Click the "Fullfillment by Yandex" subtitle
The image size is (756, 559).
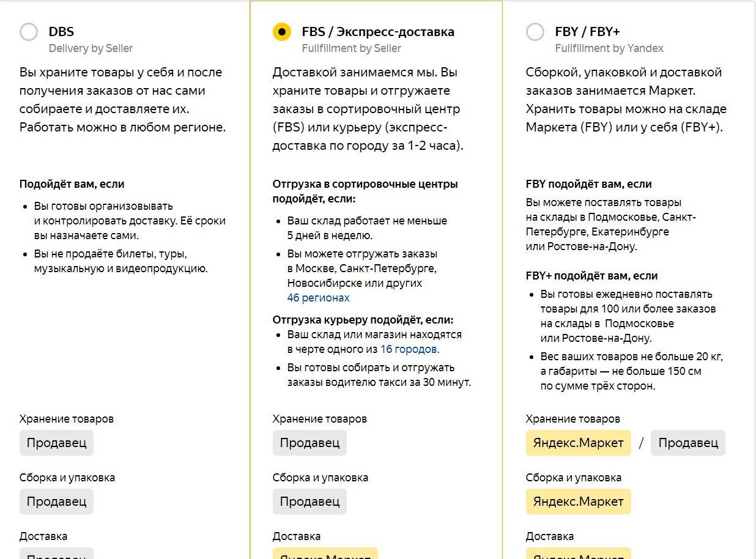pyautogui.click(x=609, y=48)
